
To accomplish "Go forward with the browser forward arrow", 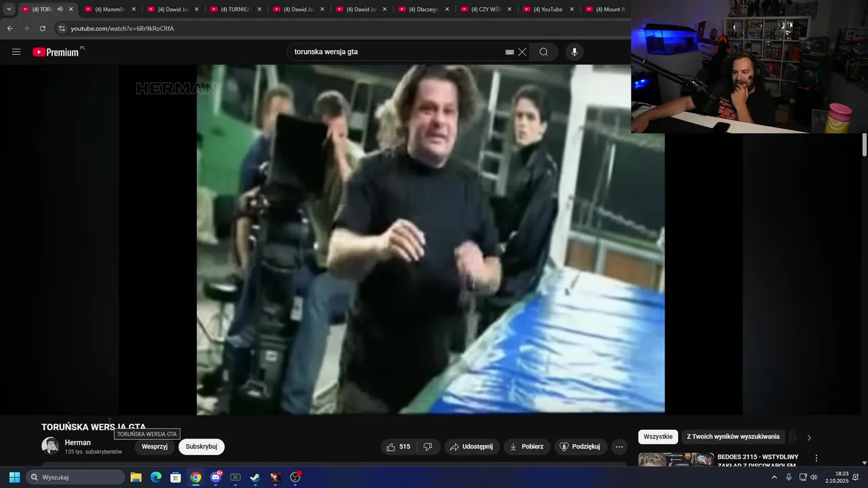I will click(x=26, y=28).
